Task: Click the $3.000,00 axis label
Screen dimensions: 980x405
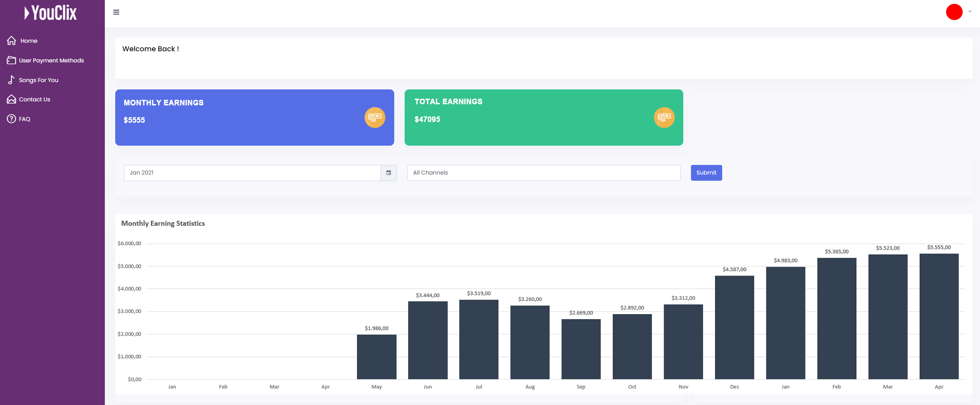Action: [129, 311]
